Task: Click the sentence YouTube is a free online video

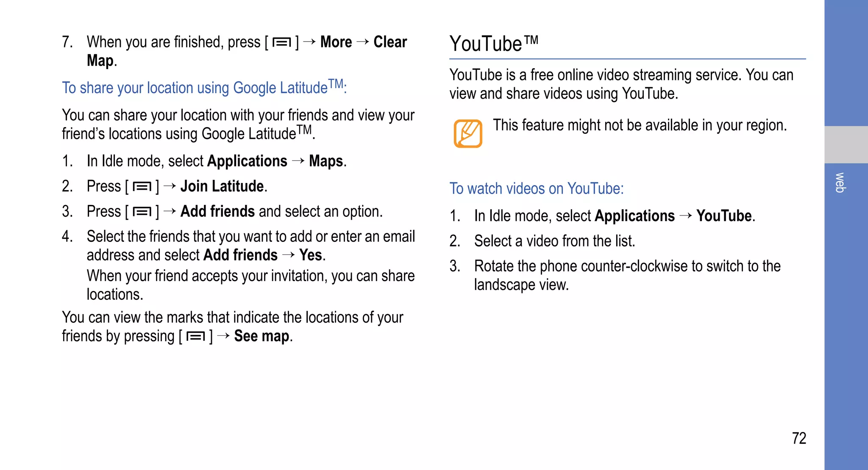Action: 621,84
